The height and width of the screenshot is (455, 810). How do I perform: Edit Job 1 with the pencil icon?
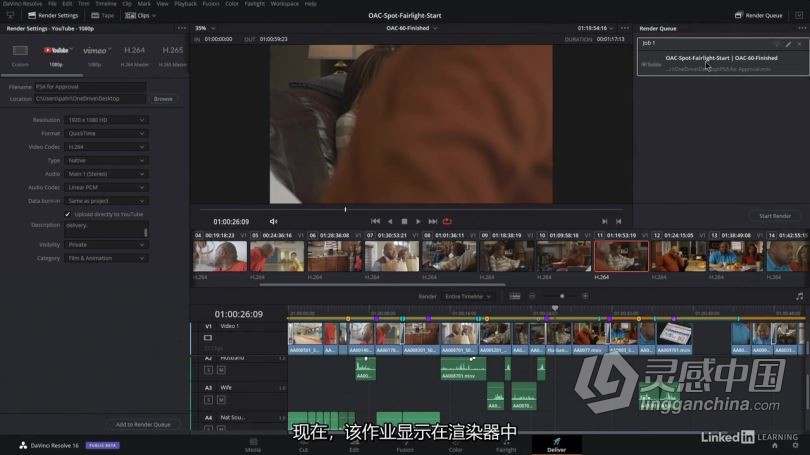point(788,44)
